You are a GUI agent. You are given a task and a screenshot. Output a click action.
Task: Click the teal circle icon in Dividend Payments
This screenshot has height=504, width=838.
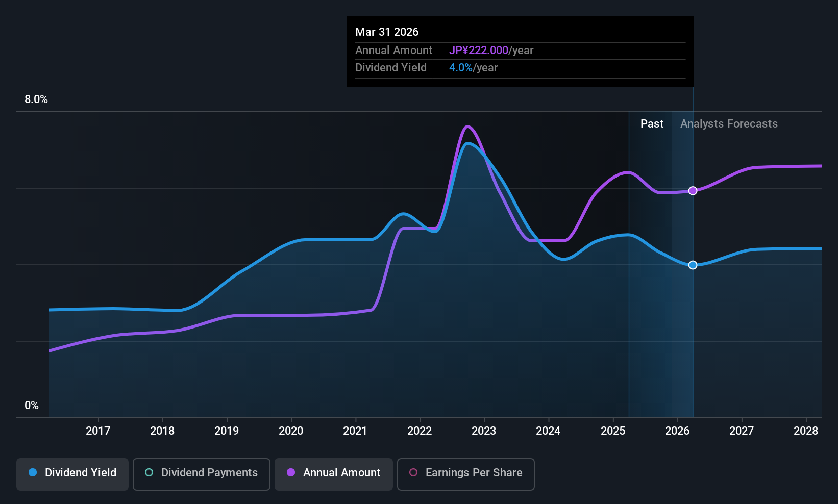tap(149, 473)
